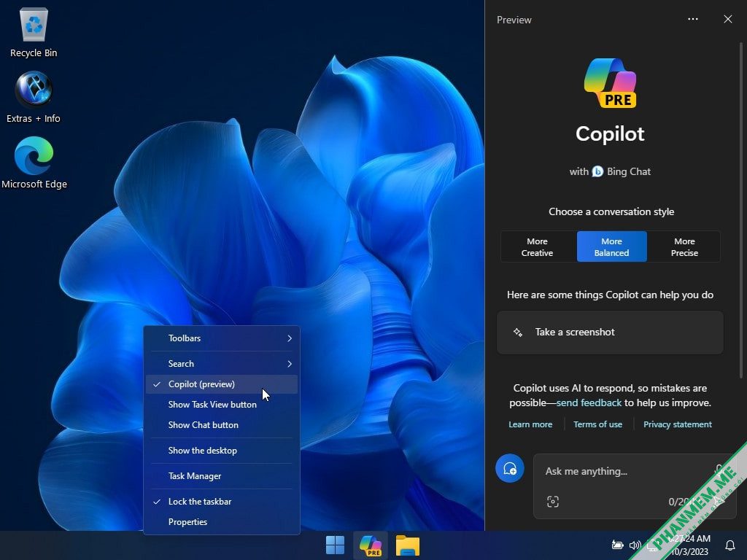Viewport: 747px width, 560px height.
Task: Open File Explorer from the taskbar
Action: [x=407, y=545]
